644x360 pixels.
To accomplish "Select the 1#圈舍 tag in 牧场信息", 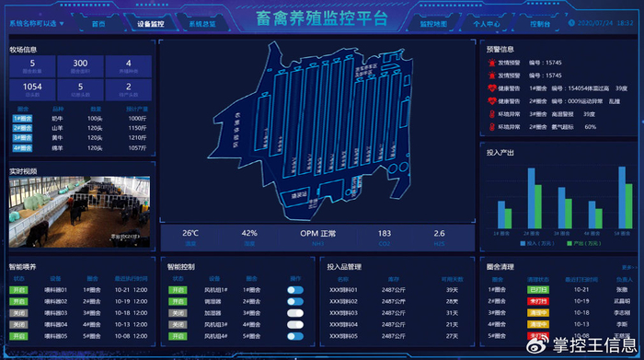I will pyautogui.click(x=23, y=119).
